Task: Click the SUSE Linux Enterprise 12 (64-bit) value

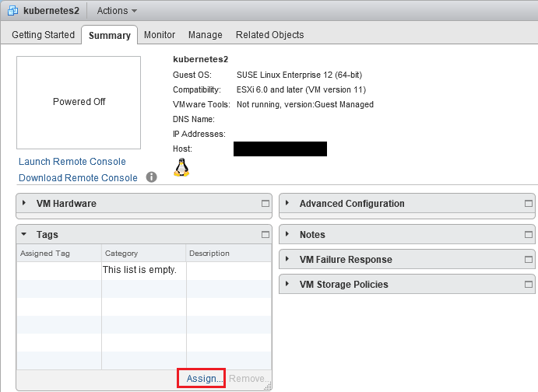Action: pyautogui.click(x=299, y=75)
